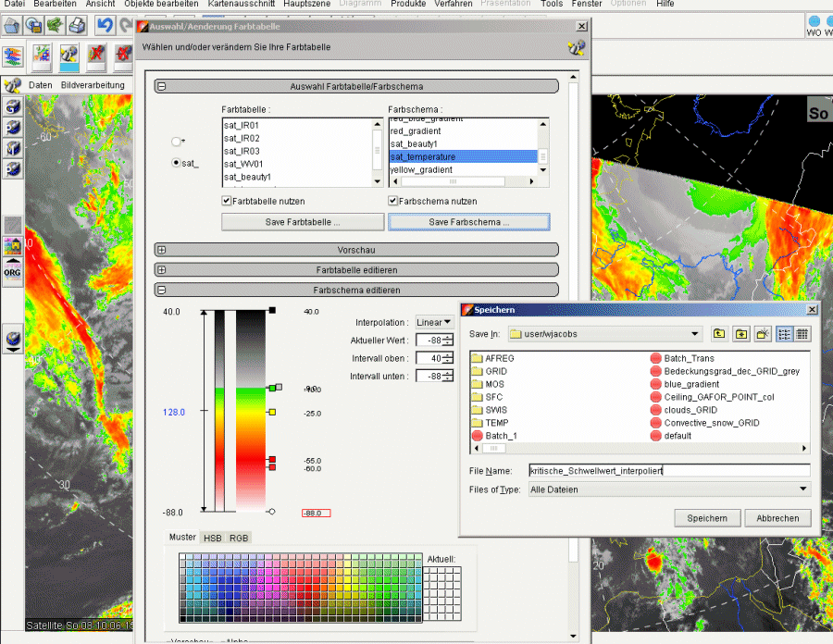Click the home folder icon in Speichern dialog

[741, 334]
